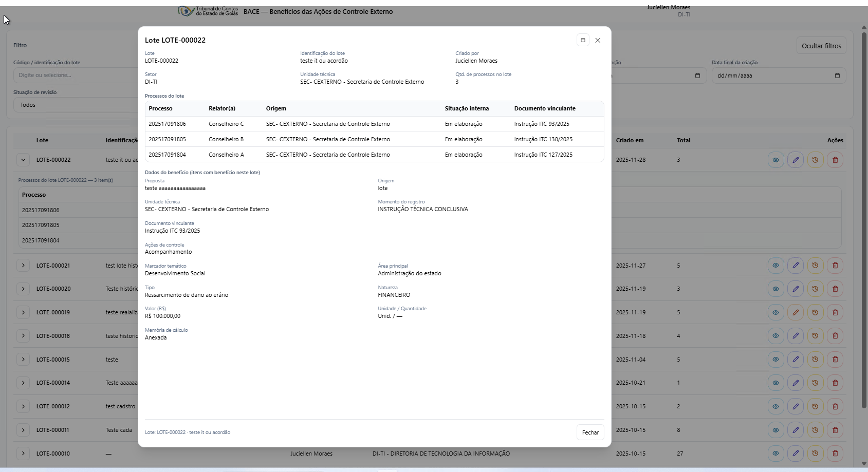868x472 pixels.
Task: Edit LOTE-000022 with the pencil icon
Action: (x=795, y=160)
